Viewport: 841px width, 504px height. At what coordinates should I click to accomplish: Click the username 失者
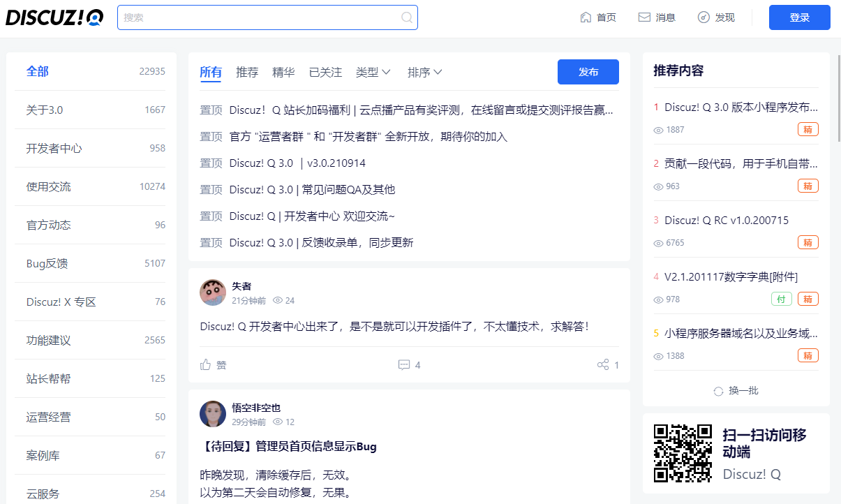241,286
